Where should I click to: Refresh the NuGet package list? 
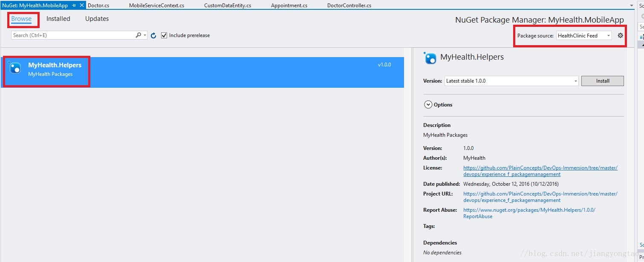pyautogui.click(x=153, y=36)
